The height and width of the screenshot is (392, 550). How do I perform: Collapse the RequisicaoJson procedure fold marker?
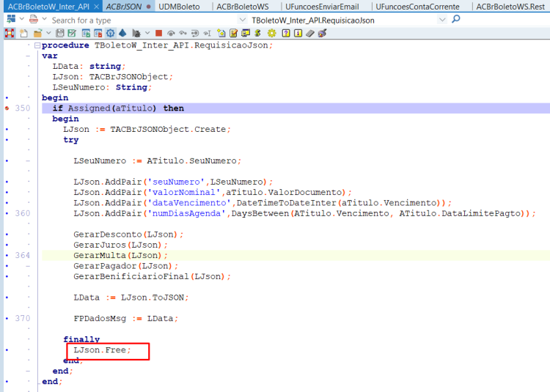coord(37,45)
